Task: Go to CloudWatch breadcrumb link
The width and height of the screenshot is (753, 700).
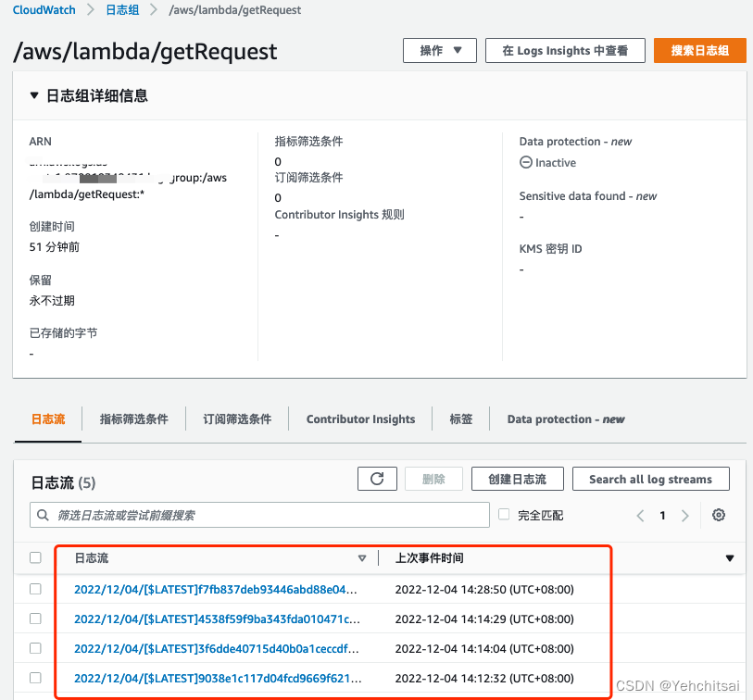Action: pos(44,9)
